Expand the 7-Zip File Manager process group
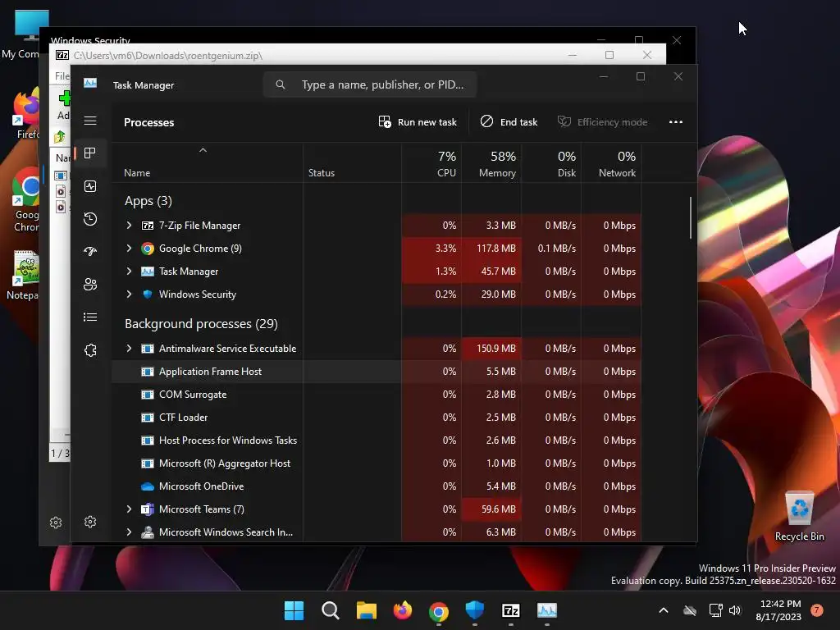The image size is (840, 630). click(x=129, y=226)
